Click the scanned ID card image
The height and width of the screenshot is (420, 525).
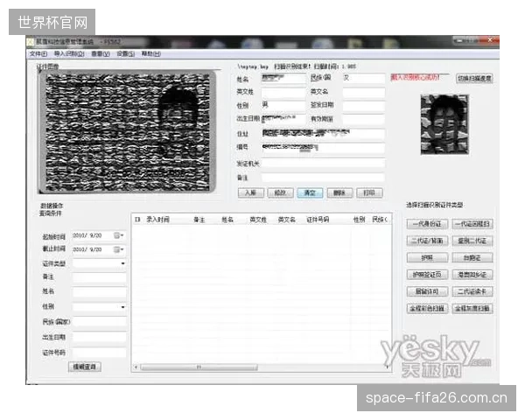click(127, 132)
